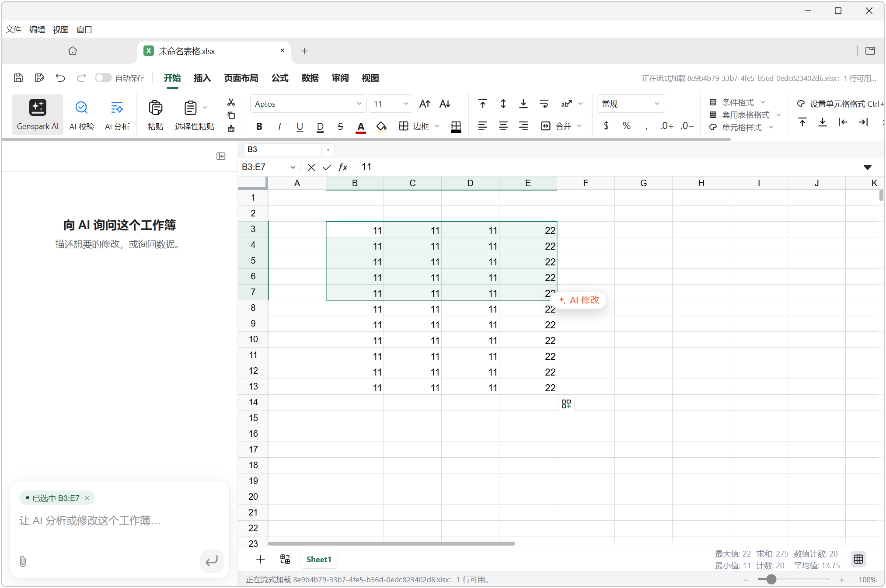Open the Genspark AI panel button

[38, 115]
